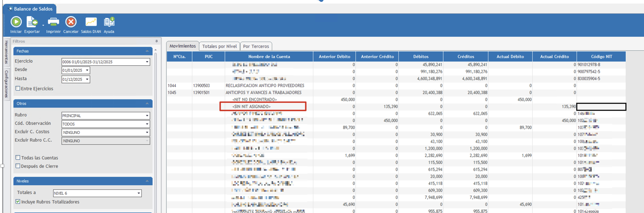Click the Imprimir printer icon
This screenshot has height=213, width=644.
[x=53, y=22]
